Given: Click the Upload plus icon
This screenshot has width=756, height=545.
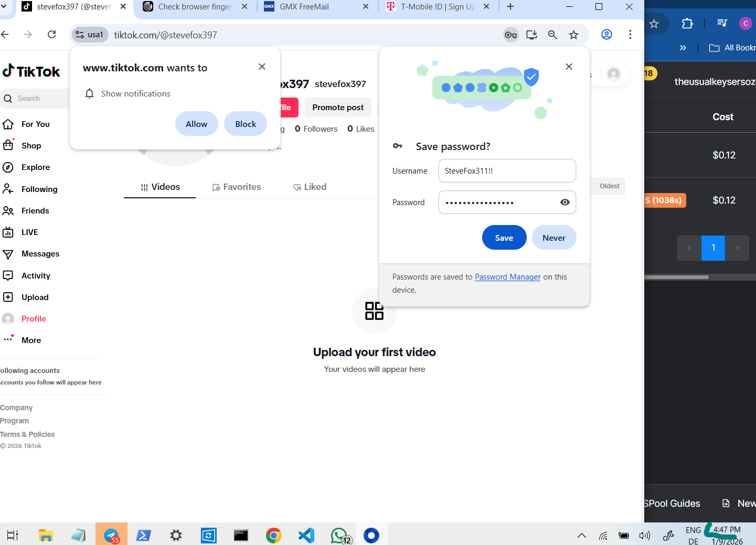Looking at the screenshot, I should (8, 297).
